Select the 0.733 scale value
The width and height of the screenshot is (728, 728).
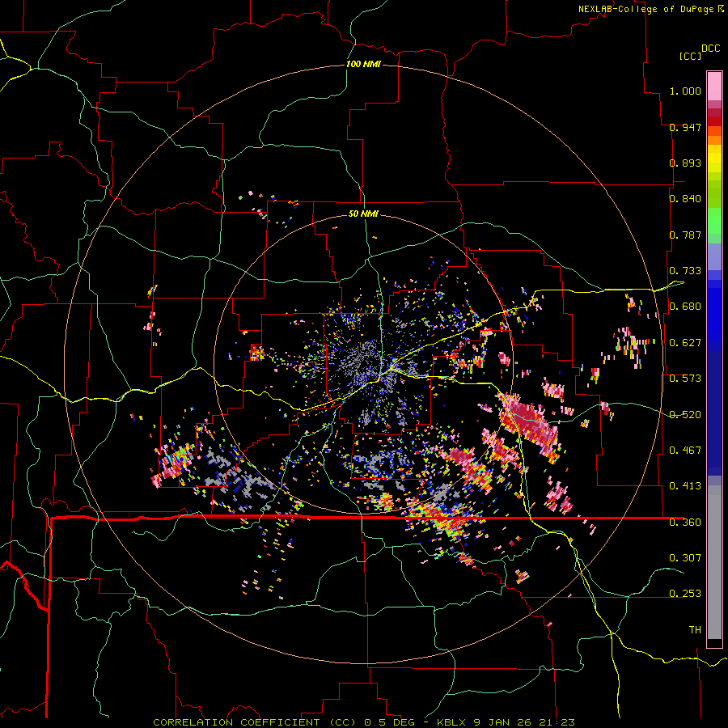click(x=685, y=271)
